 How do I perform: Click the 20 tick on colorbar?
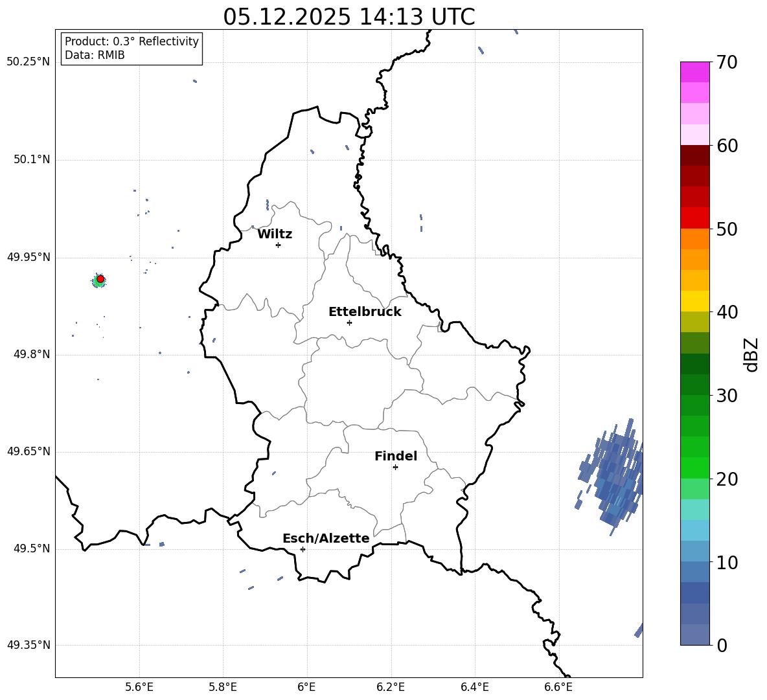[726, 479]
